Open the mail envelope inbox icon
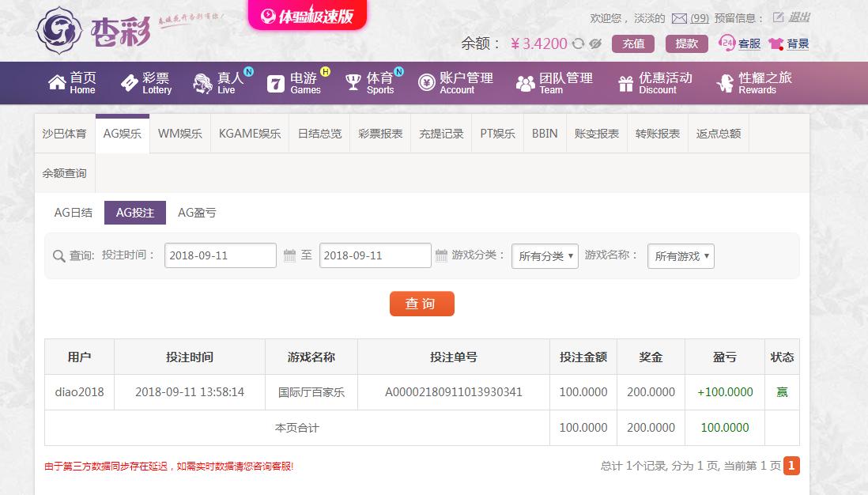The image size is (868, 495). (x=679, y=18)
